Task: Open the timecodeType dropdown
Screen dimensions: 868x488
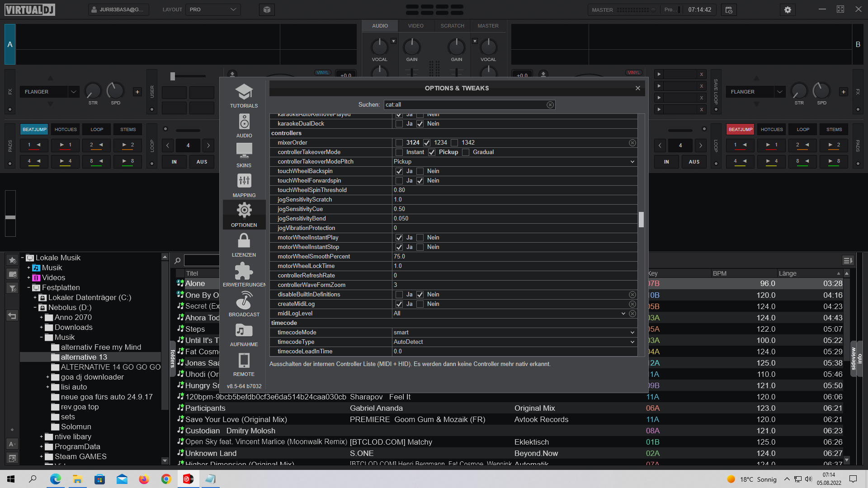Action: point(514,342)
